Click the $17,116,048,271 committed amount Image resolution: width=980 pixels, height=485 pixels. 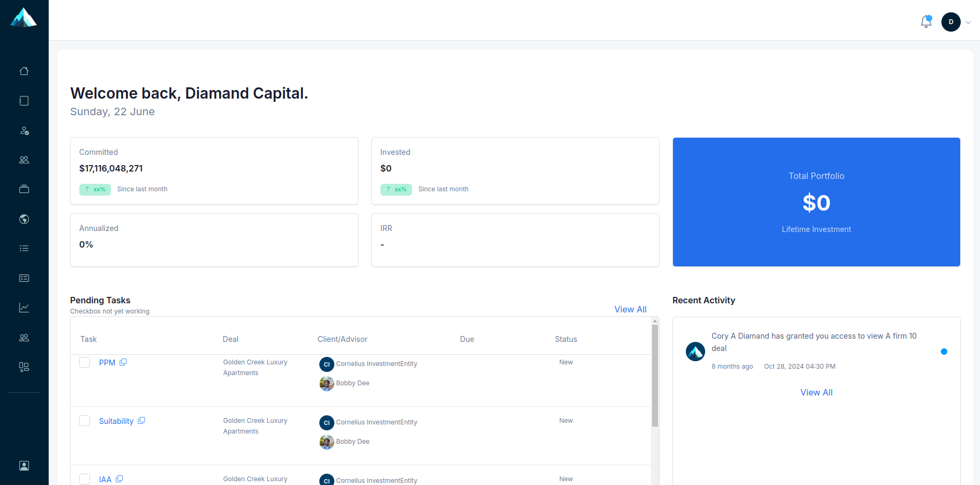[111, 168]
